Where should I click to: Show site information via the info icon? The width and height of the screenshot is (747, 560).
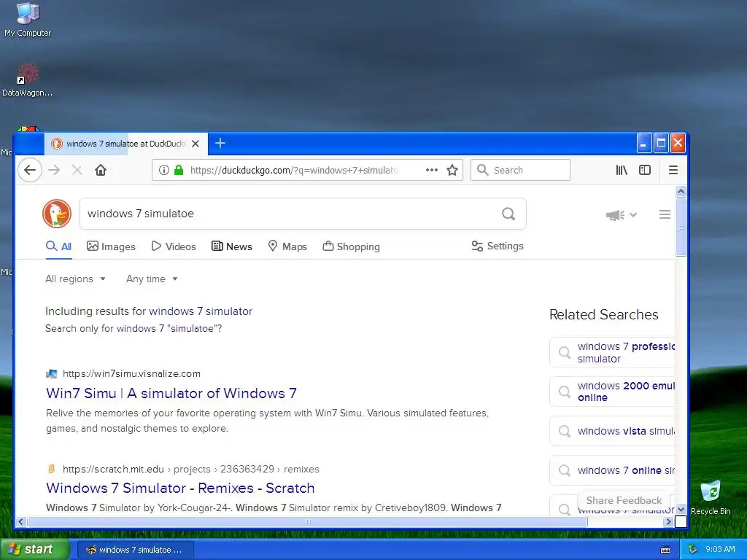pyautogui.click(x=164, y=170)
